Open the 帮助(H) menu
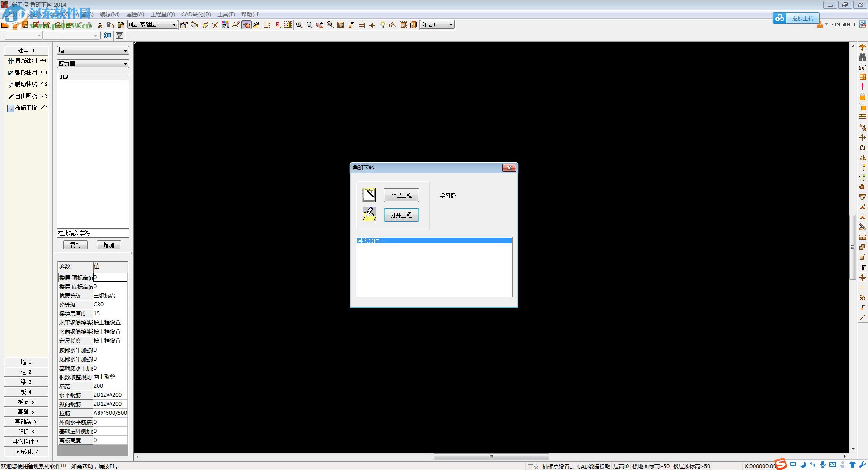 (250, 14)
